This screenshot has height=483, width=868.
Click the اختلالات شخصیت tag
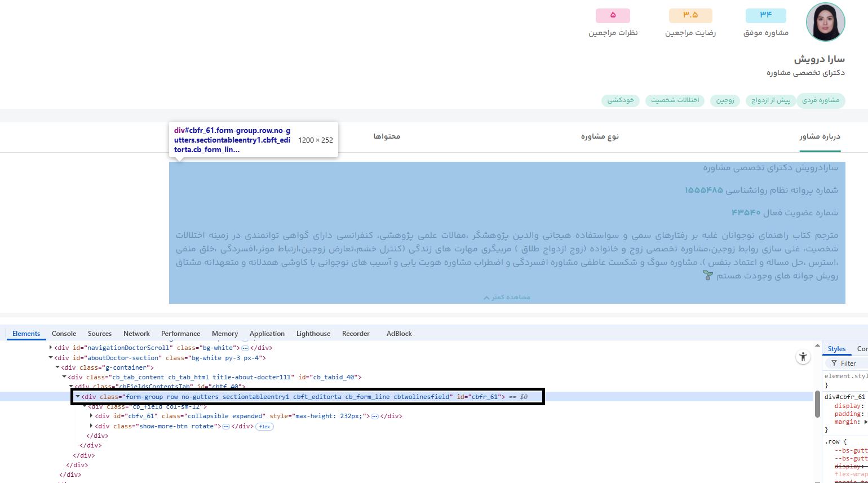coord(675,100)
